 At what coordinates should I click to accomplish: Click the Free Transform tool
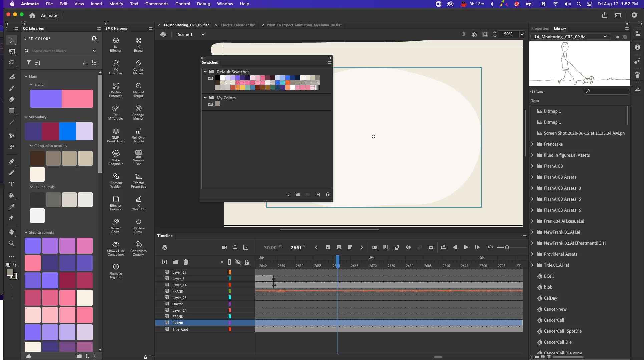pyautogui.click(x=12, y=51)
